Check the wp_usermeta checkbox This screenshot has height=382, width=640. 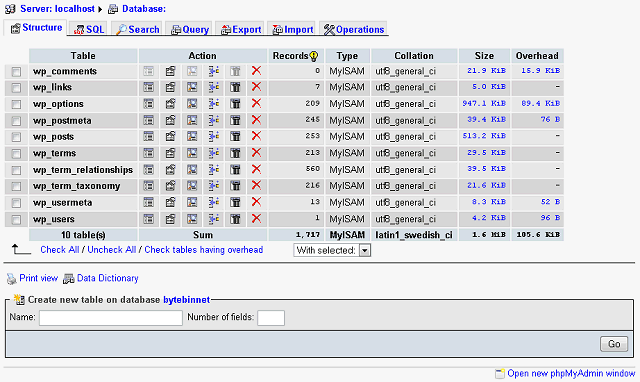pyautogui.click(x=16, y=203)
